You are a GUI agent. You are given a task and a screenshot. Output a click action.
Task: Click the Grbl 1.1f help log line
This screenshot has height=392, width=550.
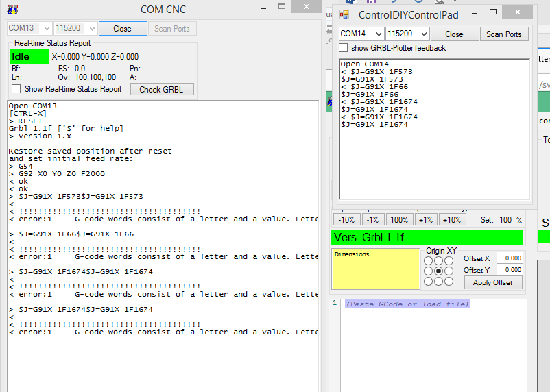pos(66,128)
